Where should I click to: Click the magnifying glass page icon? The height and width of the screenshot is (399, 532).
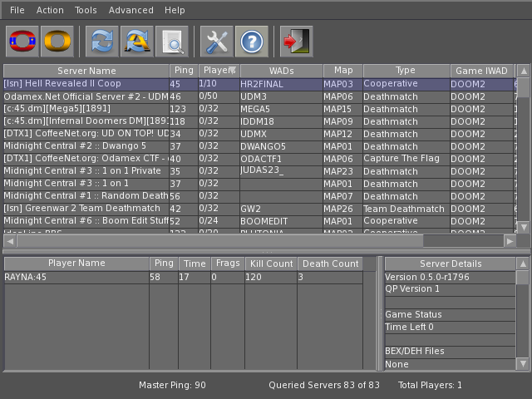point(172,42)
